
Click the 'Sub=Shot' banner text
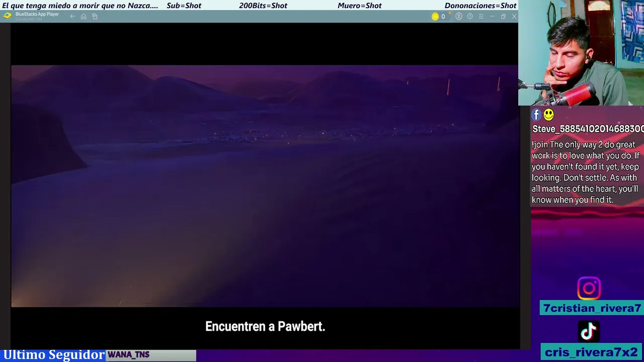(x=184, y=6)
